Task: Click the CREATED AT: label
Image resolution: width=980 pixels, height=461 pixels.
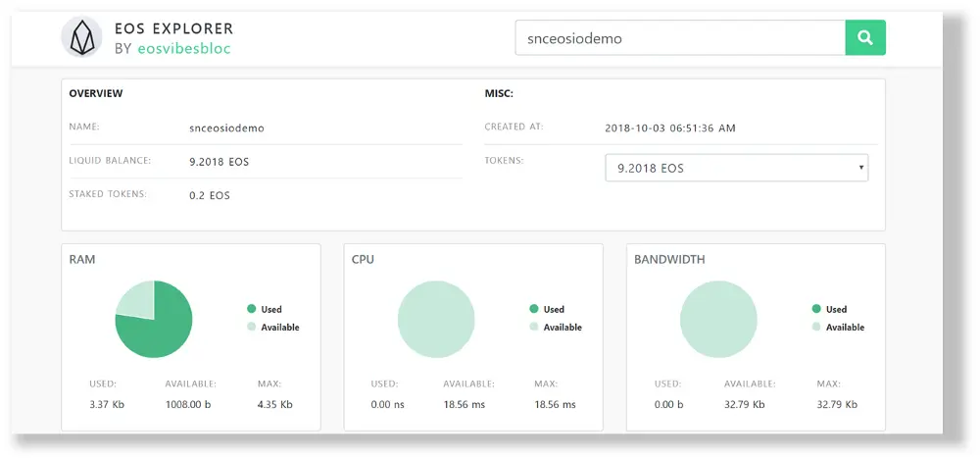Action: [514, 127]
